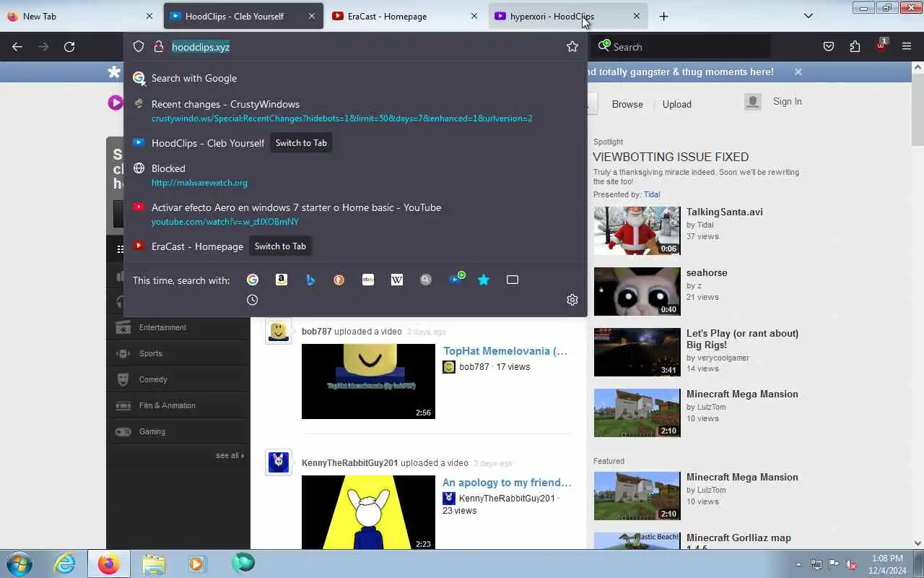Open TopHat Memelovania thumbnail in feed
The height and width of the screenshot is (578, 924).
tap(368, 381)
